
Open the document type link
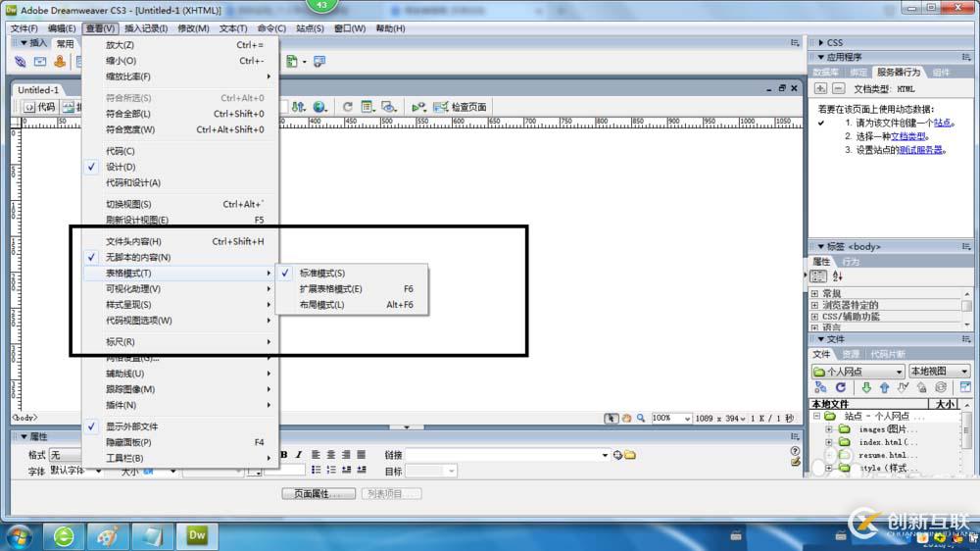908,136
